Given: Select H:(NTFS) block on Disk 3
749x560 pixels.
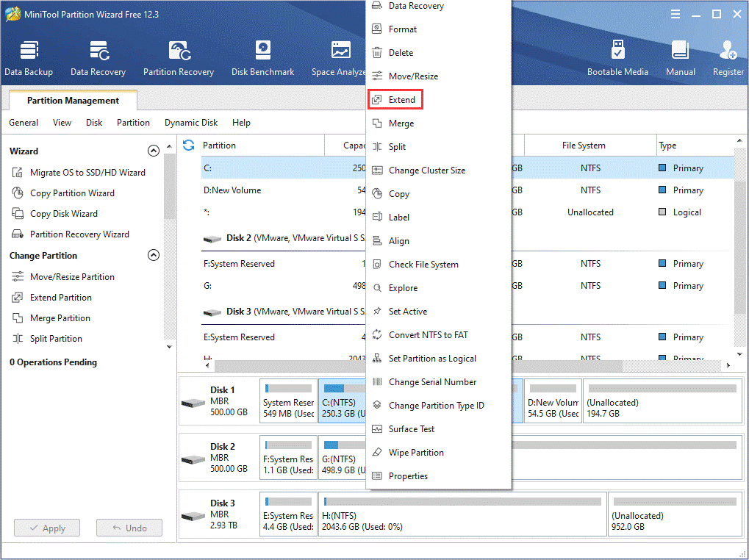Looking at the screenshot, I should click(x=462, y=514).
